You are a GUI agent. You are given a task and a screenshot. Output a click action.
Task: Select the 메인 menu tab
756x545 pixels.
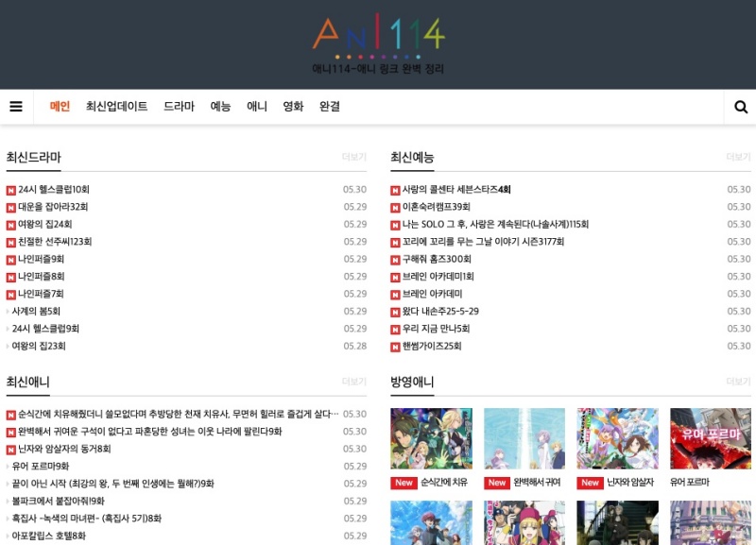point(60,107)
